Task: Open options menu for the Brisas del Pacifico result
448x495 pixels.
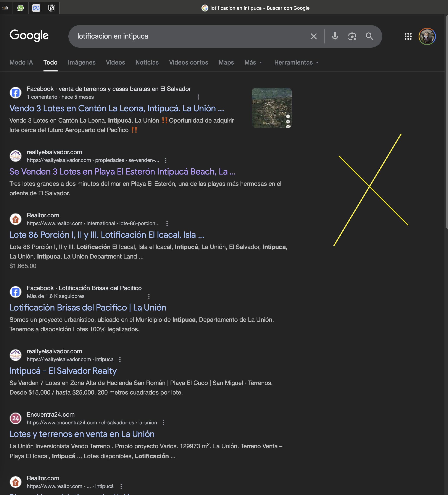Action: pos(149,296)
